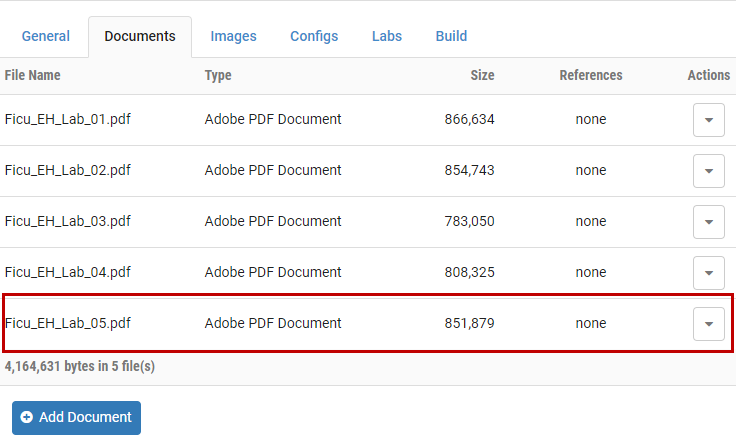This screenshot has width=736, height=435.
Task: Click size value 808,325
Action: pos(469,272)
